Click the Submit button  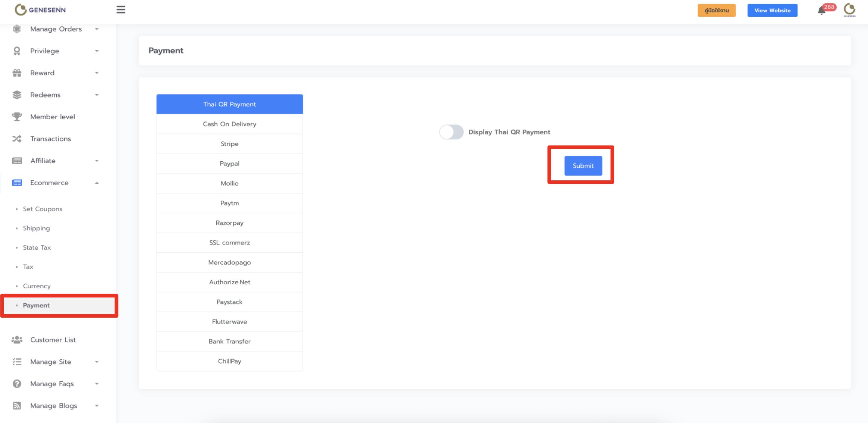click(583, 166)
